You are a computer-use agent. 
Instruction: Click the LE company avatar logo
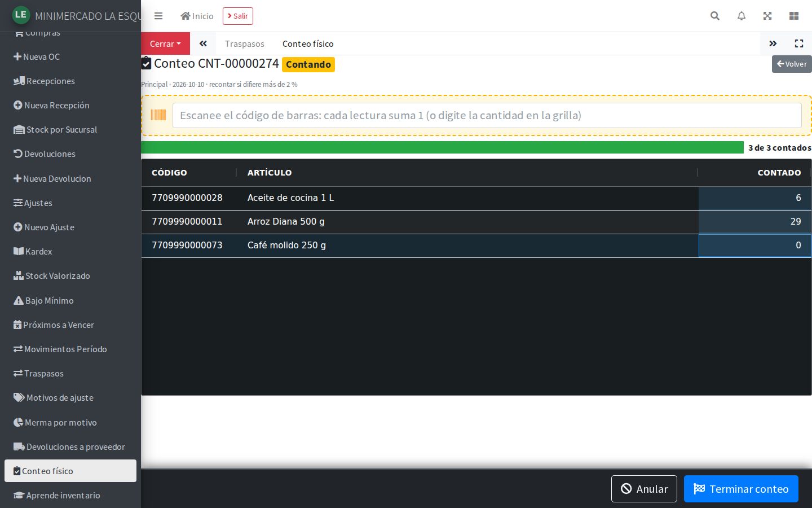tap(21, 15)
